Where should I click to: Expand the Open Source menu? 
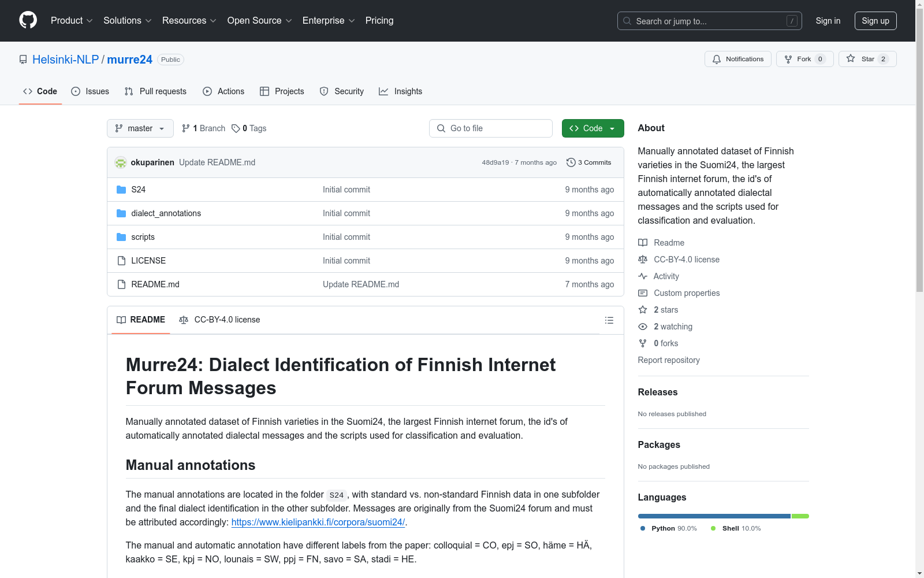pyautogui.click(x=259, y=20)
